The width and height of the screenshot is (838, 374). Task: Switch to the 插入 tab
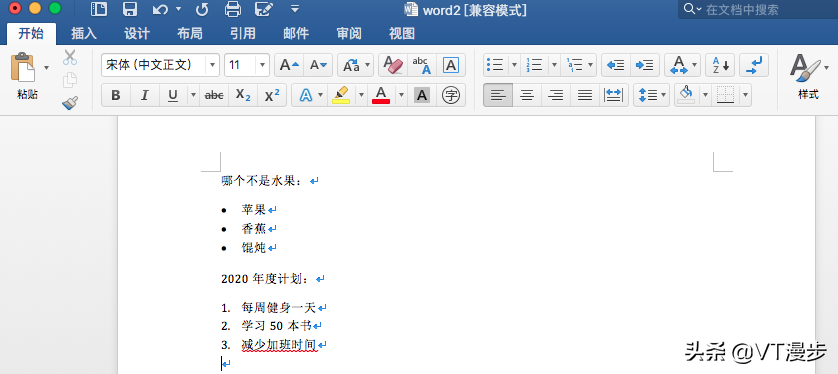click(84, 34)
